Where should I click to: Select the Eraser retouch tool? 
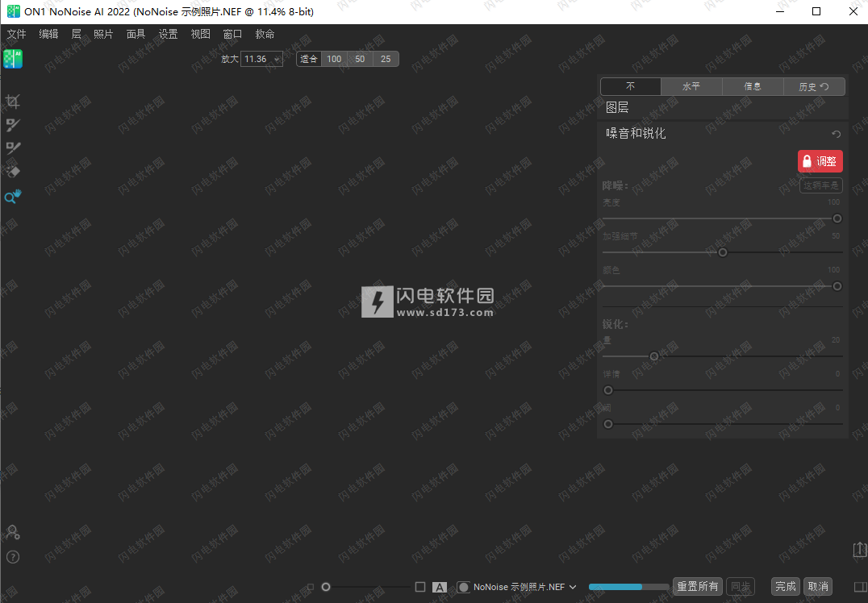tap(13, 172)
